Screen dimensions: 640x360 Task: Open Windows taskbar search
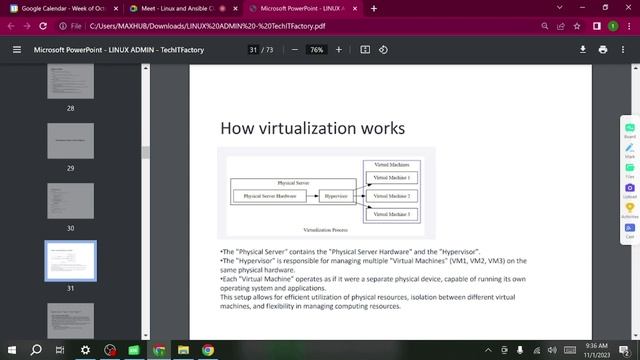click(36, 350)
